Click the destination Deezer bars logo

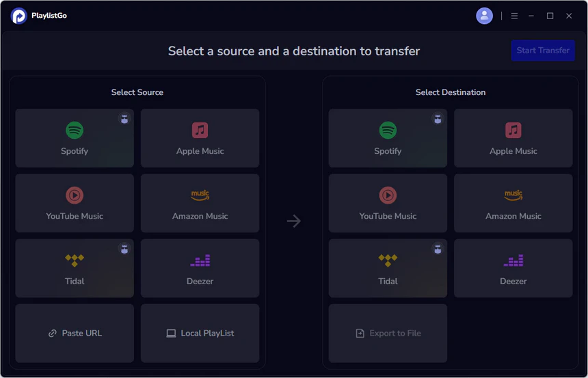(x=513, y=260)
